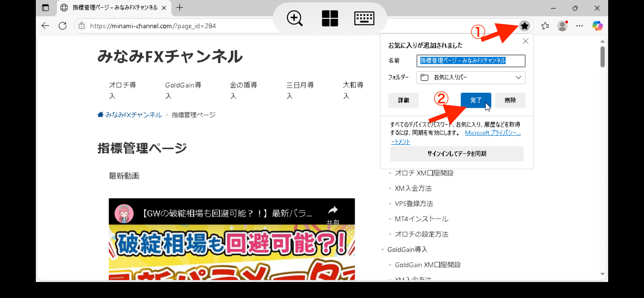Click the 削除 button
This screenshot has width=644, height=298.
pyautogui.click(x=510, y=100)
